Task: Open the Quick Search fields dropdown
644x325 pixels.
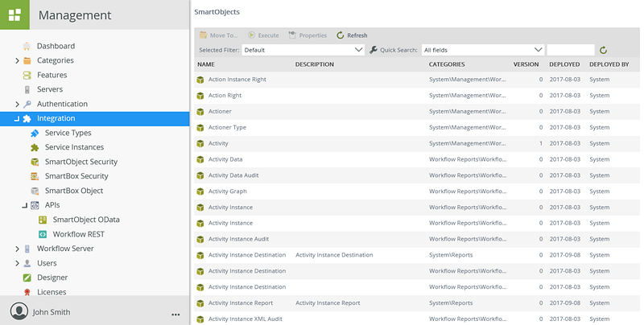Action: (482, 50)
